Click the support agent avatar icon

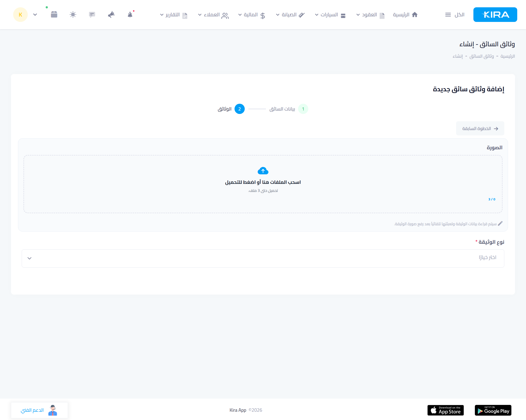(x=53, y=410)
